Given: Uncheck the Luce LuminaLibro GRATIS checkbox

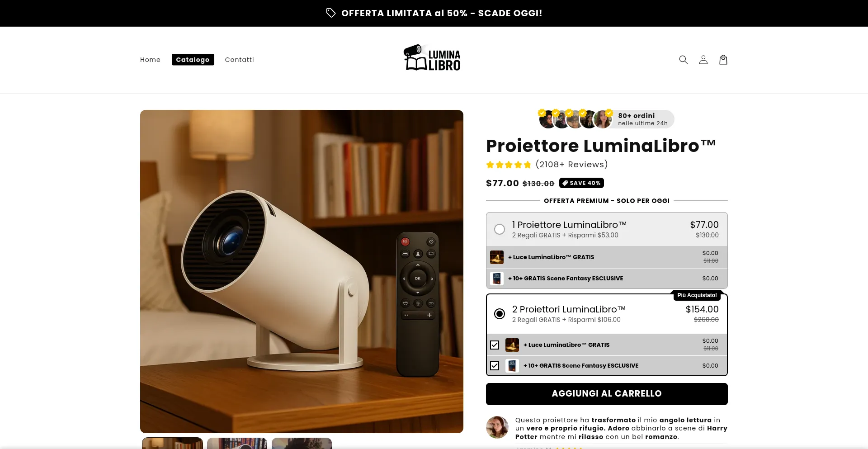Looking at the screenshot, I should point(495,345).
